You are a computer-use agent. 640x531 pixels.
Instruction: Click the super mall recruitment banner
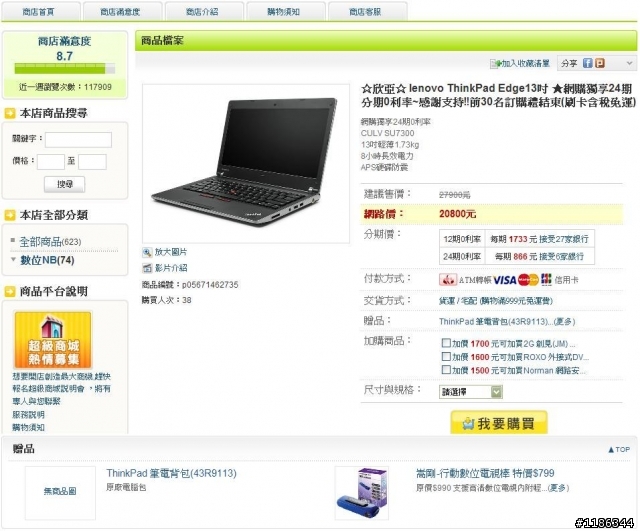pos(53,340)
